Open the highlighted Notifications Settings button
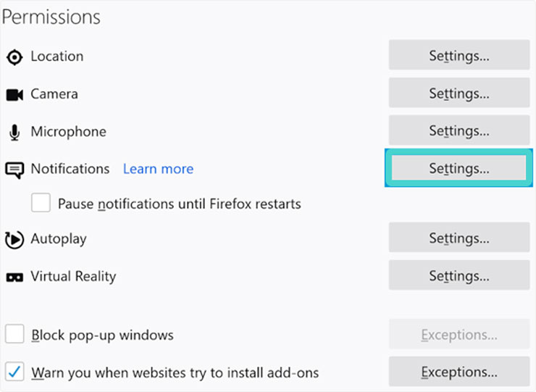 (x=459, y=167)
